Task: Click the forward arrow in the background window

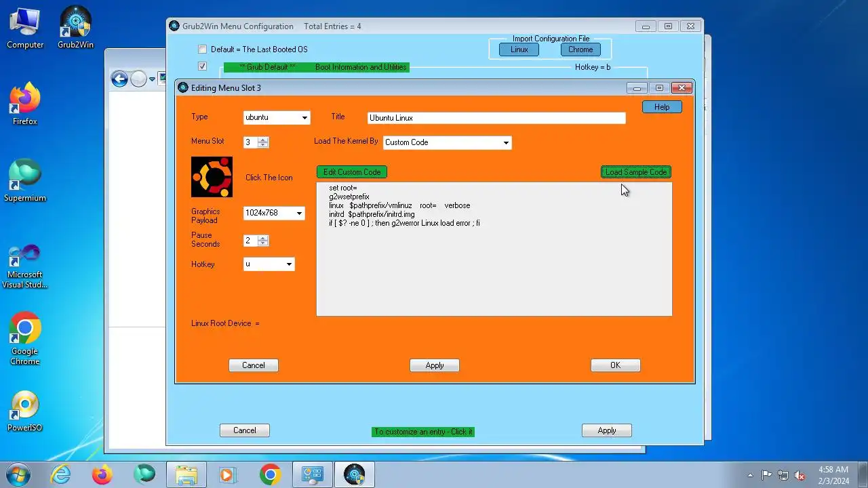Action: tap(138, 79)
